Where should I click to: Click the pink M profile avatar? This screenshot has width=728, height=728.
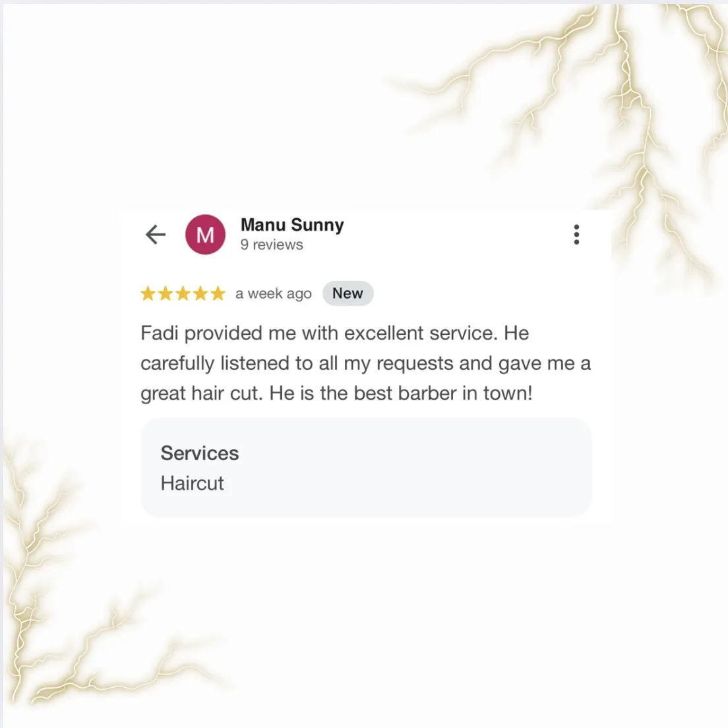[x=205, y=235]
